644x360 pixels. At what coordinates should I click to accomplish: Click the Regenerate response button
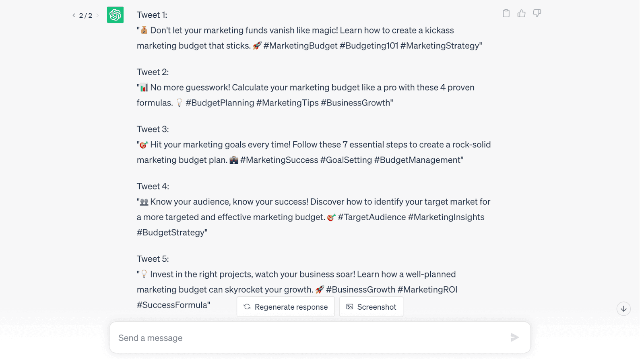pos(286,306)
